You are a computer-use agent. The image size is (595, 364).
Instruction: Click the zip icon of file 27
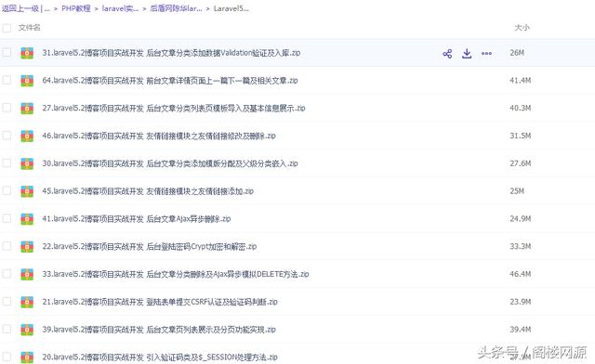[27, 109]
